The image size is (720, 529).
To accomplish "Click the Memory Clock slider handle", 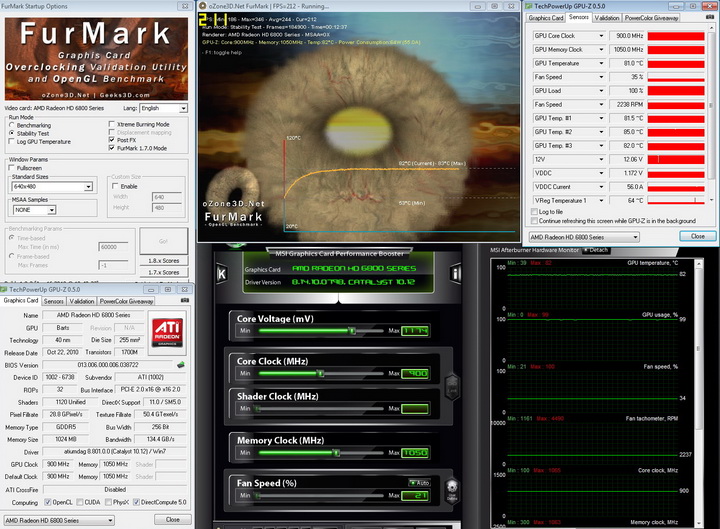I will (x=336, y=452).
